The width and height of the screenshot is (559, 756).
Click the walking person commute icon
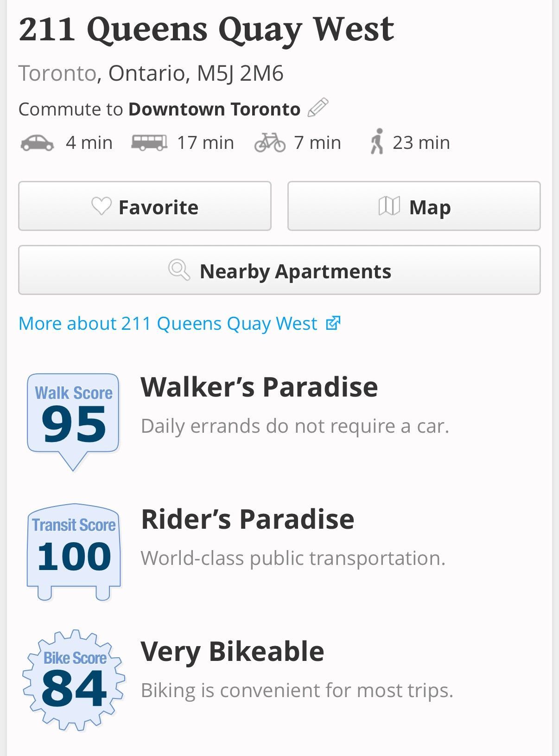pos(377,141)
